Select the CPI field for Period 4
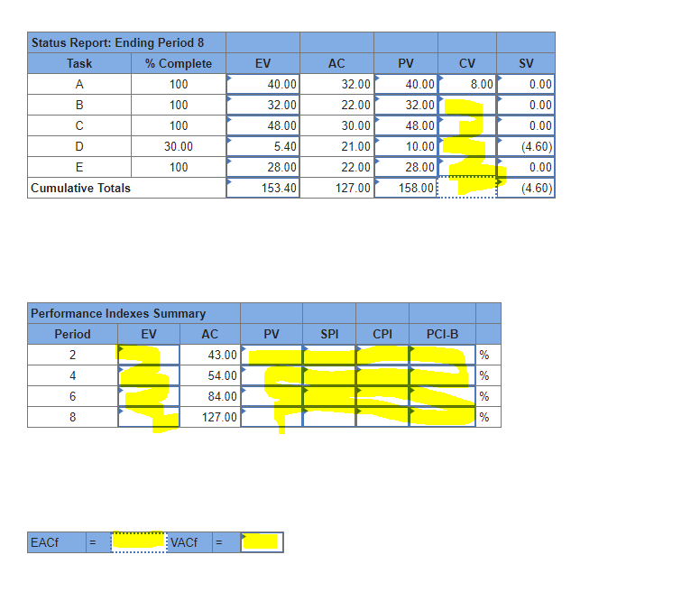Viewport: 700px width, 601px height. (x=382, y=375)
